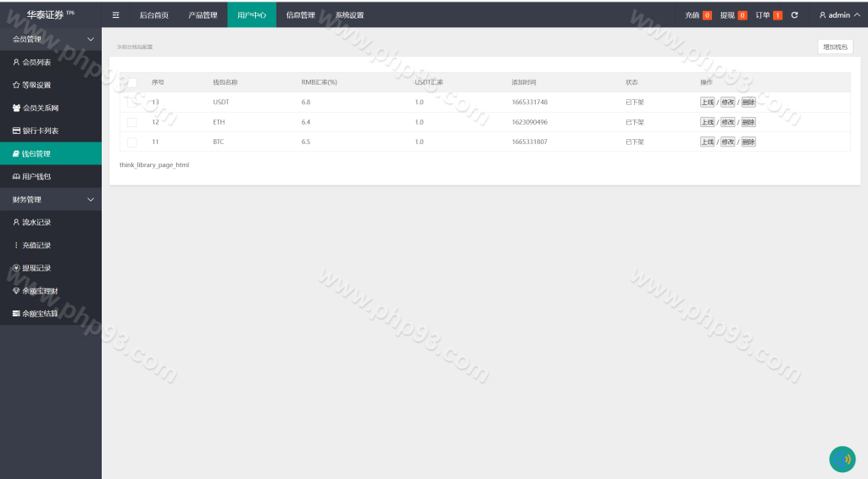Click the book icon for 用户钱包

tap(16, 176)
